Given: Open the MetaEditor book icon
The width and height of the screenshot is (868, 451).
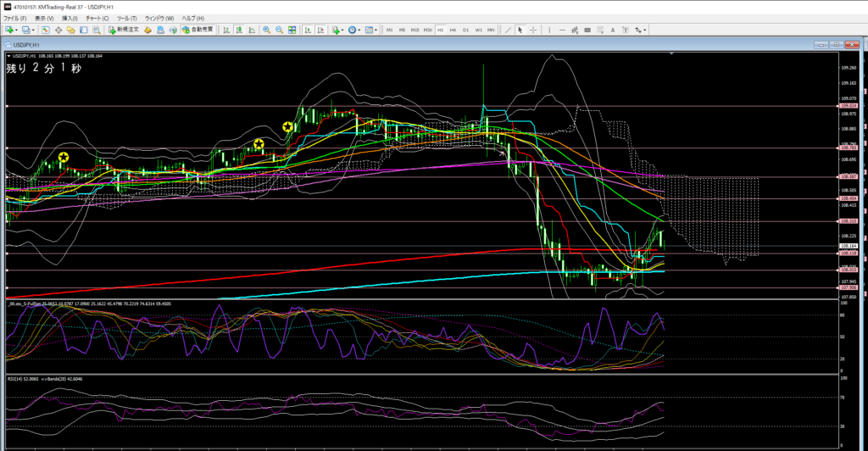Looking at the screenshot, I should [147, 30].
